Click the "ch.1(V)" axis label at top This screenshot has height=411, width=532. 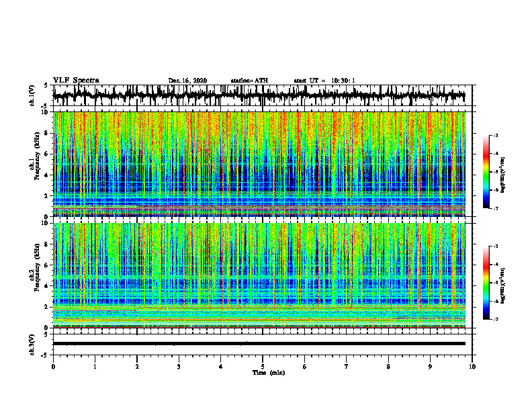click(x=33, y=96)
